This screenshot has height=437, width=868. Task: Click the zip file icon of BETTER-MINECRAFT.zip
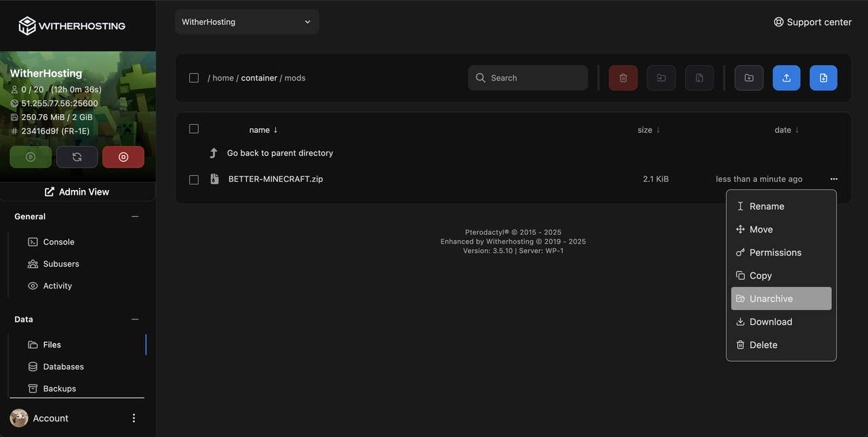214,179
